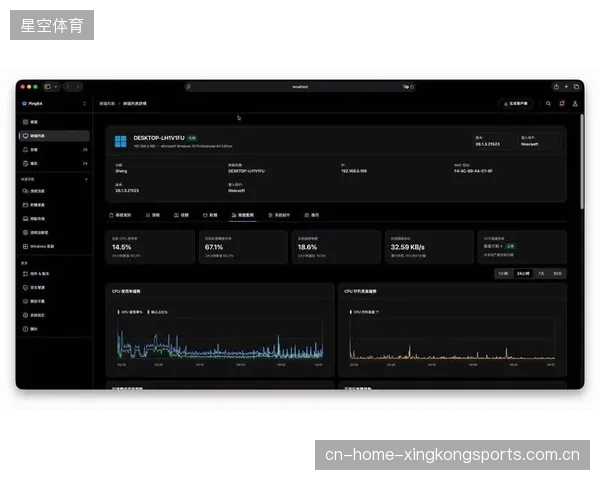Click the Sheng group value
Viewport: 600px width, 480px height.
pos(121,171)
